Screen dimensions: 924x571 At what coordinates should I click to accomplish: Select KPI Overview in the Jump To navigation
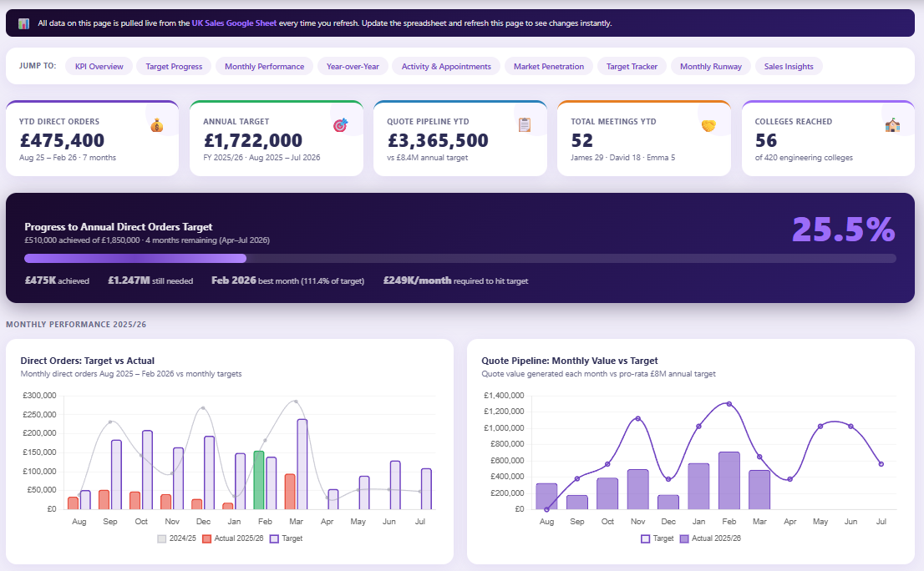(99, 65)
